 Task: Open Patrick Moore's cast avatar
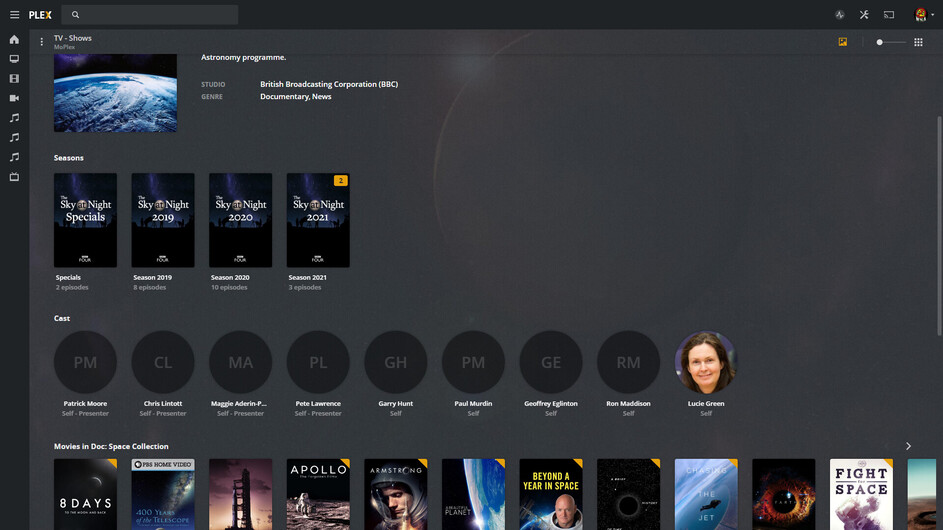tap(85, 362)
